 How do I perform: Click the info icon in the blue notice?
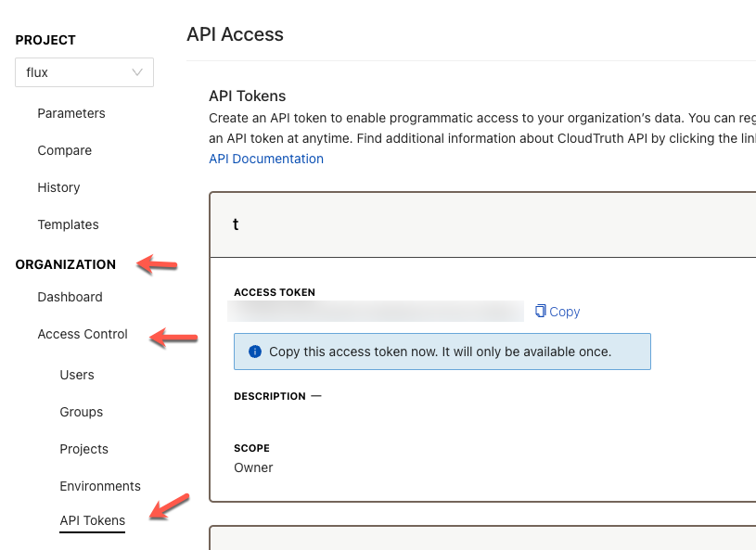pos(255,352)
